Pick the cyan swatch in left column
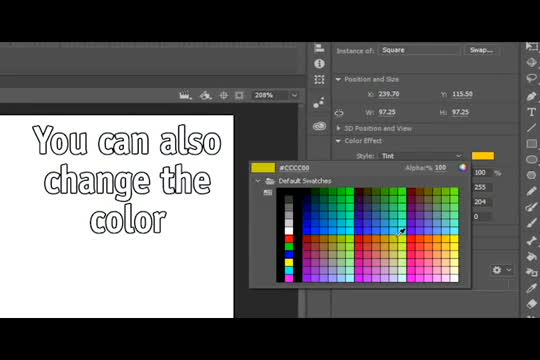The width and height of the screenshot is (540, 360). [x=289, y=270]
